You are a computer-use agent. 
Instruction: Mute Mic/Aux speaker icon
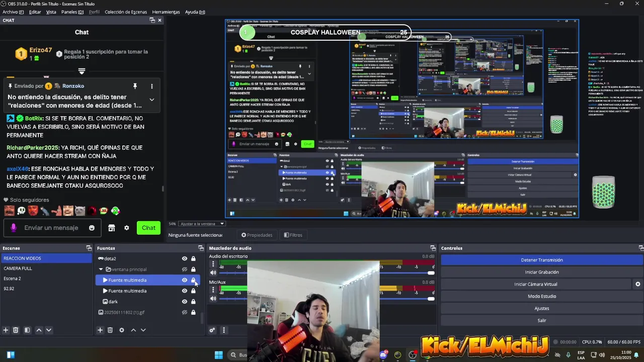pos(213,299)
